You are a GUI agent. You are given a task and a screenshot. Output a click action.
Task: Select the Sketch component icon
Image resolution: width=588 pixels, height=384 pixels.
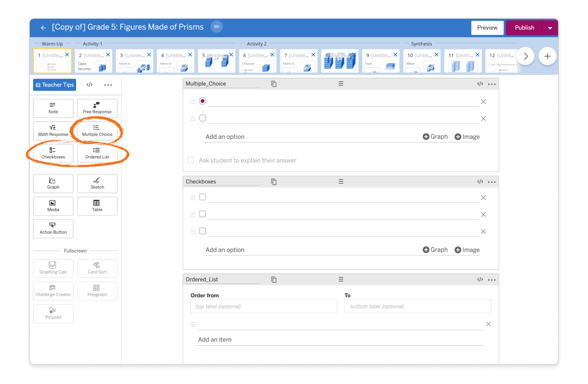[97, 183]
